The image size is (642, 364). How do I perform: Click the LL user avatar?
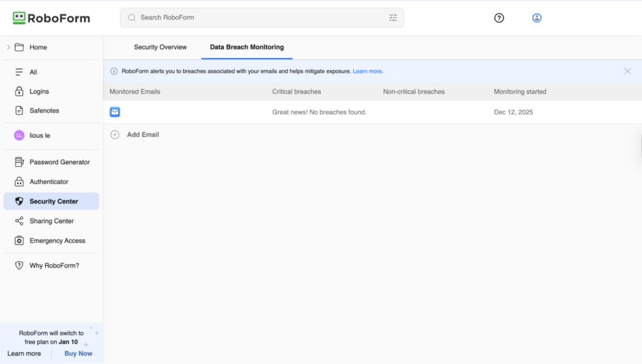(x=19, y=135)
